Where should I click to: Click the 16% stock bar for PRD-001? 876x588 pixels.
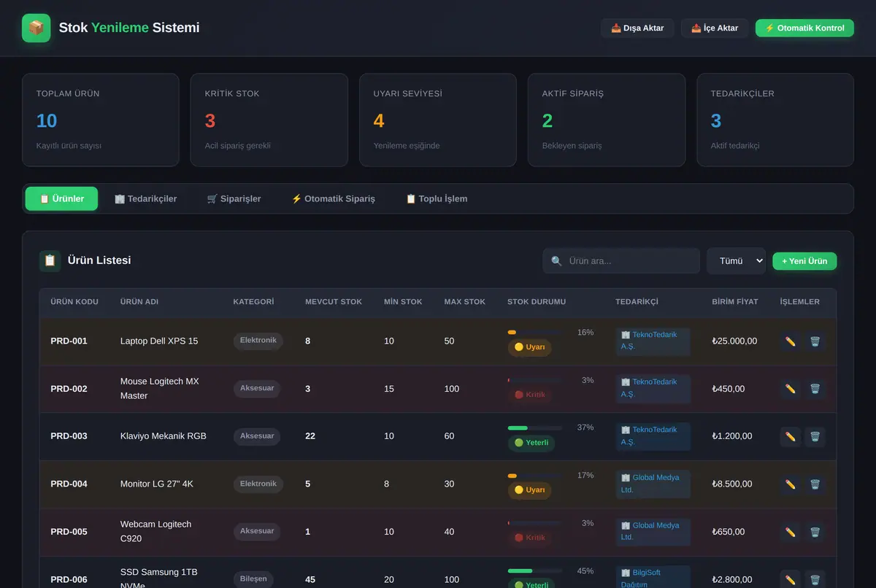coord(534,333)
